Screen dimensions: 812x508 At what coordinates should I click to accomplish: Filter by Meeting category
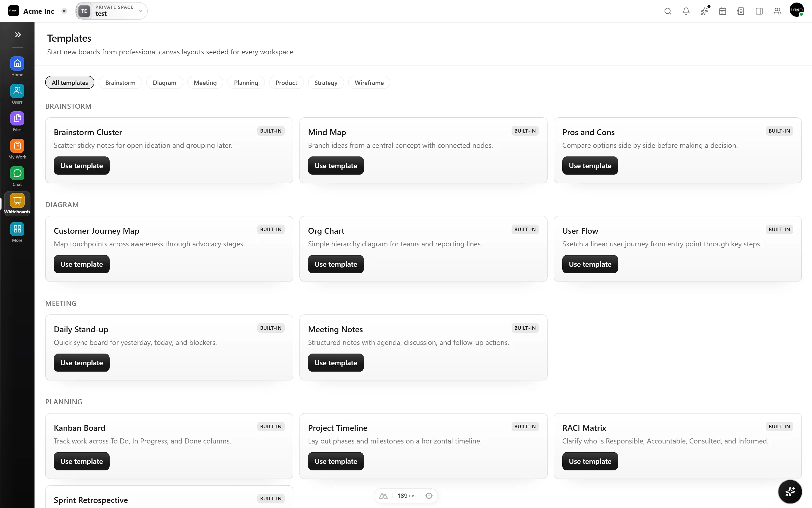205,82
